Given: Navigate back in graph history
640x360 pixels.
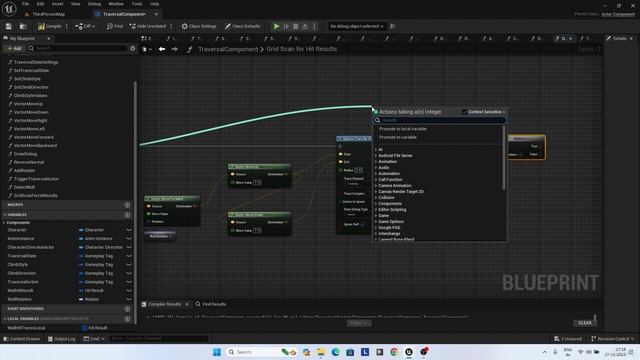Looking at the screenshot, I should (162, 49).
